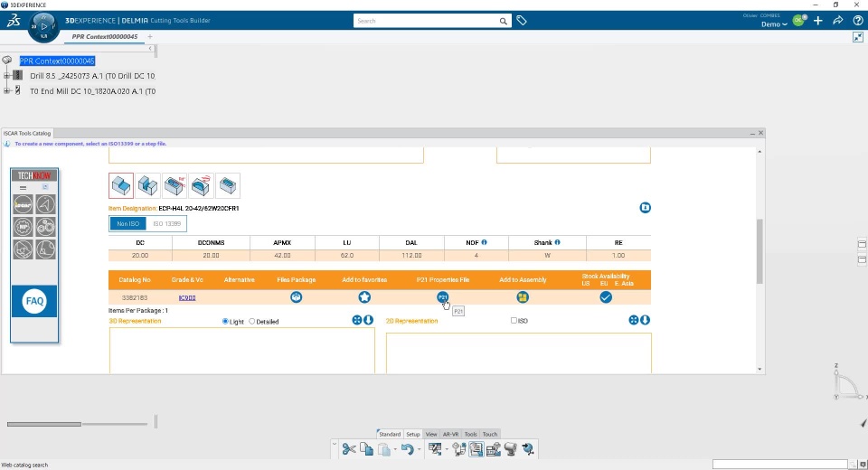Open the Touch action bar tab
Viewport: 868px width, 470px height.
tap(490, 434)
